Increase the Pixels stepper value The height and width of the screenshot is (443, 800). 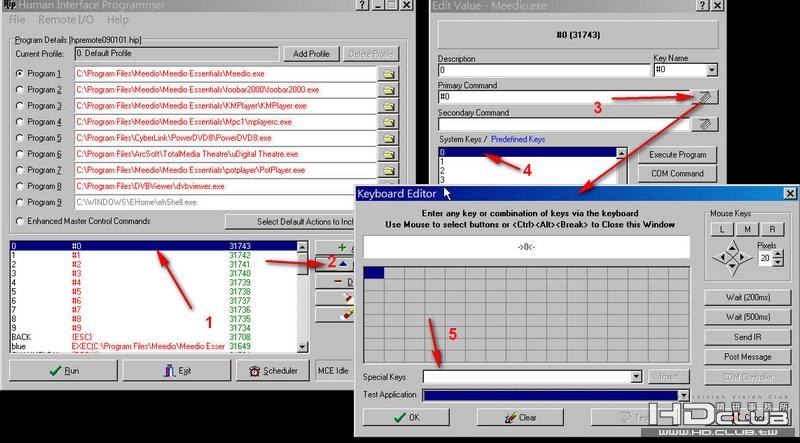tap(778, 255)
